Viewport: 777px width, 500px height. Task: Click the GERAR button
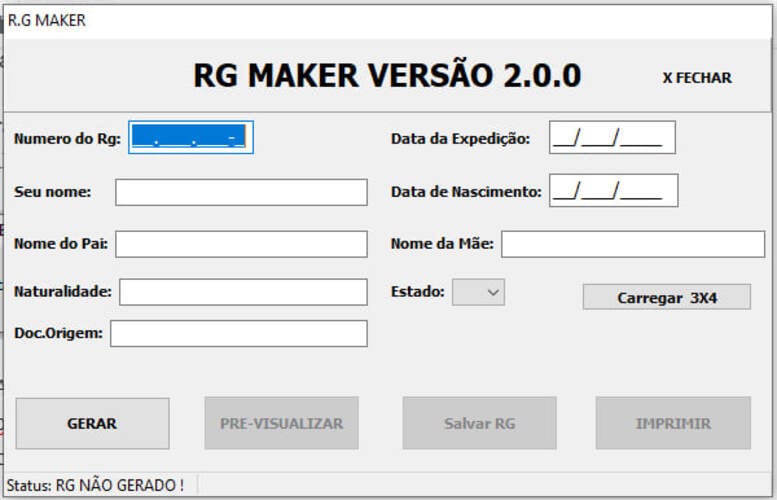[x=92, y=424]
